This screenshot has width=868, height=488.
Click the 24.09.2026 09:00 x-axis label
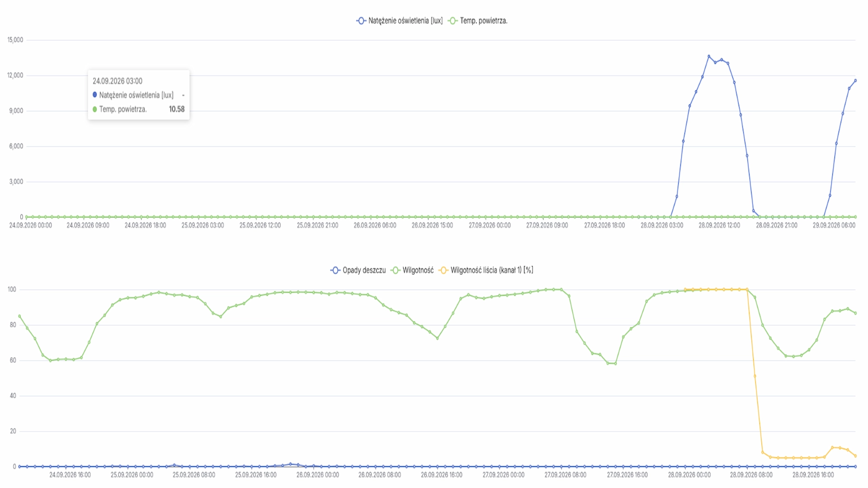coord(88,225)
